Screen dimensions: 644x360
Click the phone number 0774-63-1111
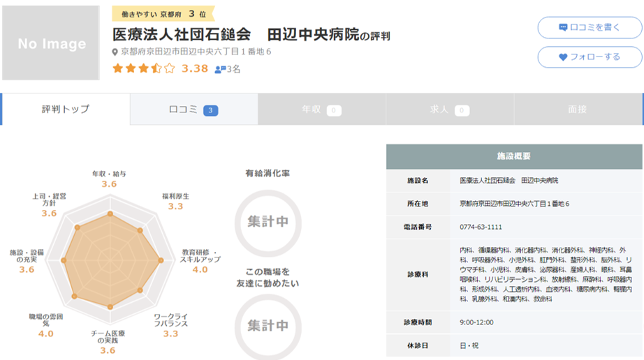481,227
